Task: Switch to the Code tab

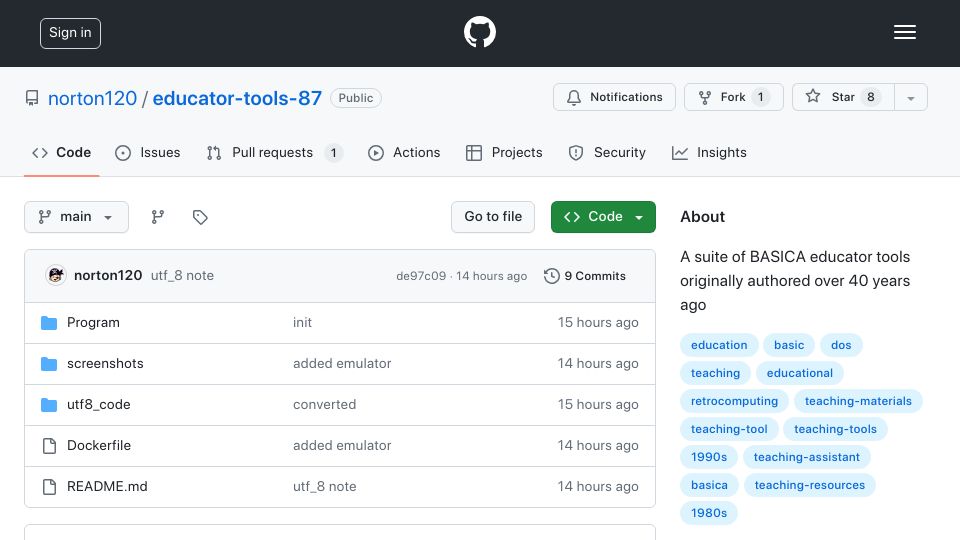Action: [62, 152]
